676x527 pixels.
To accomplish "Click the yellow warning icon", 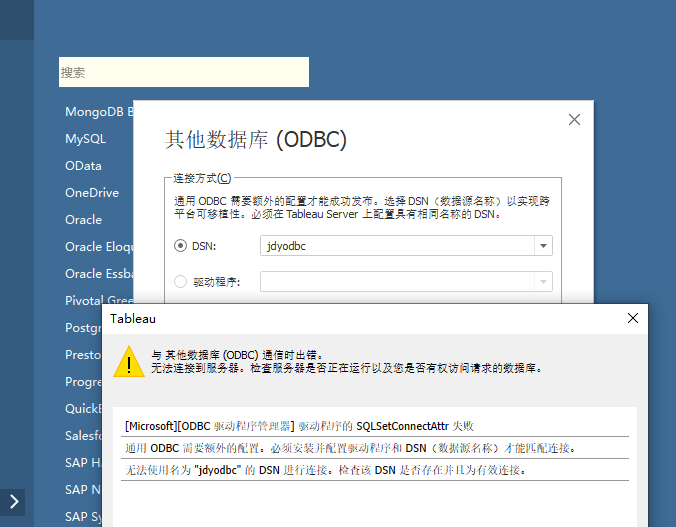I will click(128, 361).
